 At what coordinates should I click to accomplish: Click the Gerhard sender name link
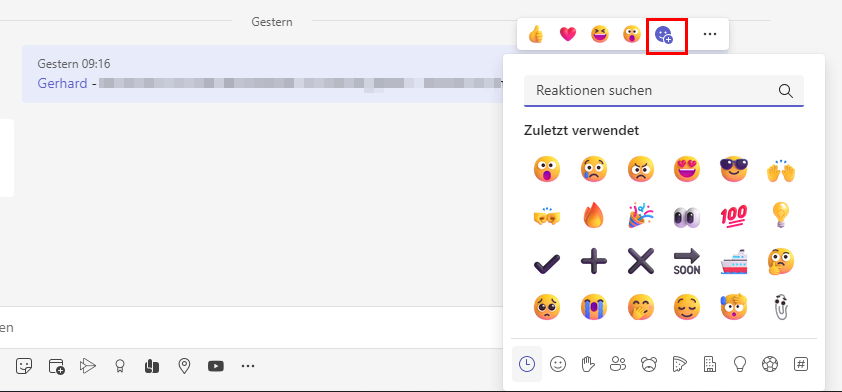[62, 83]
